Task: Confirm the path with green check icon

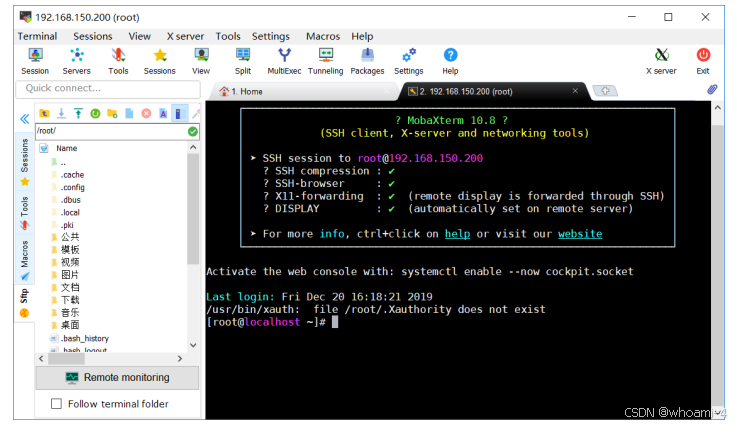Action: pos(193,131)
